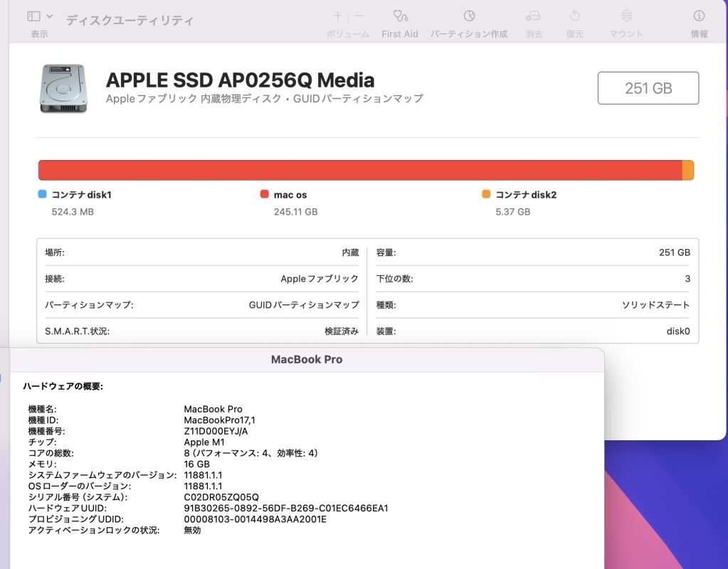The image size is (728, 569).
Task: Click the 5.37 GB size value
Action: coord(513,212)
